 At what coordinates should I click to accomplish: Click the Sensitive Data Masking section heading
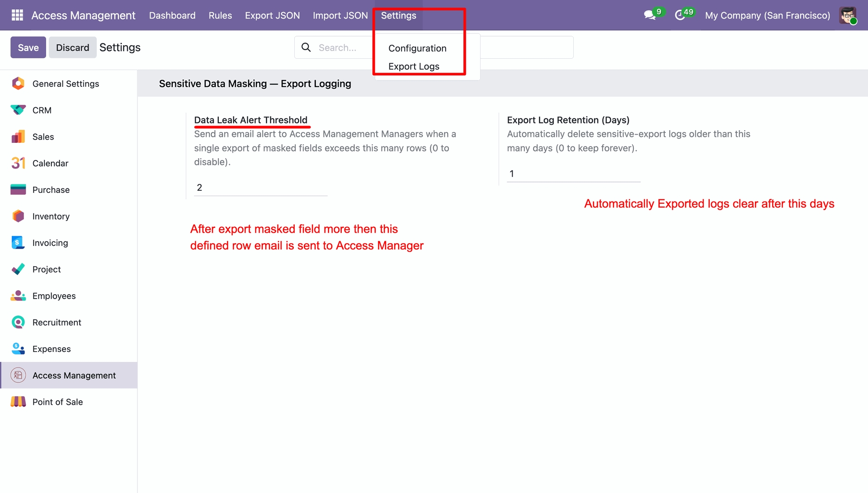[x=255, y=84]
